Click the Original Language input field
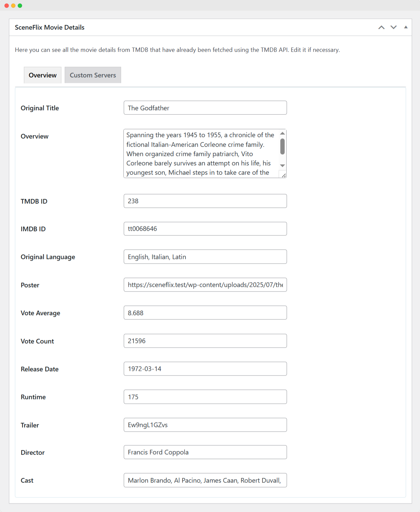Screen dimensions: 420x512 pyautogui.click(x=205, y=257)
